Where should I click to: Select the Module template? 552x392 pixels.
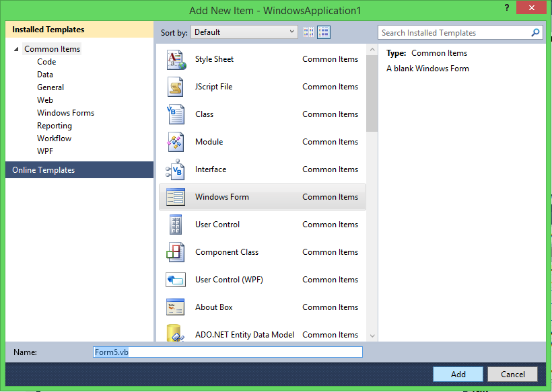pos(209,142)
